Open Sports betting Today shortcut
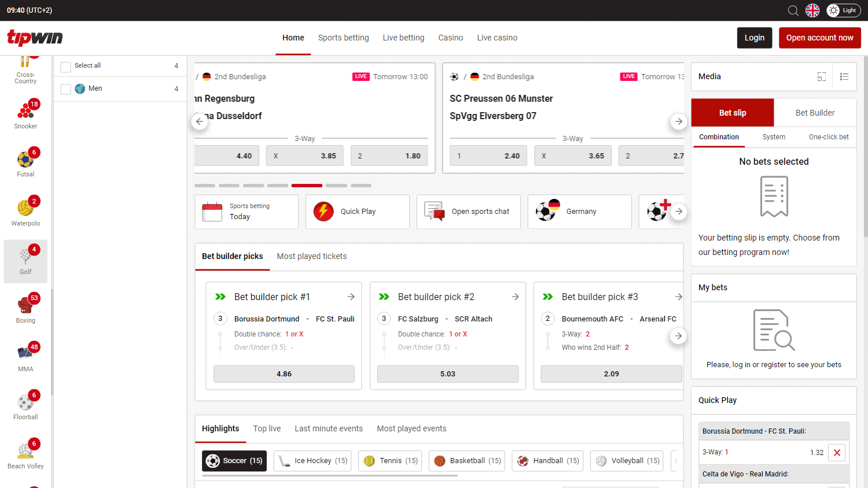The width and height of the screenshot is (868, 488). [247, 212]
